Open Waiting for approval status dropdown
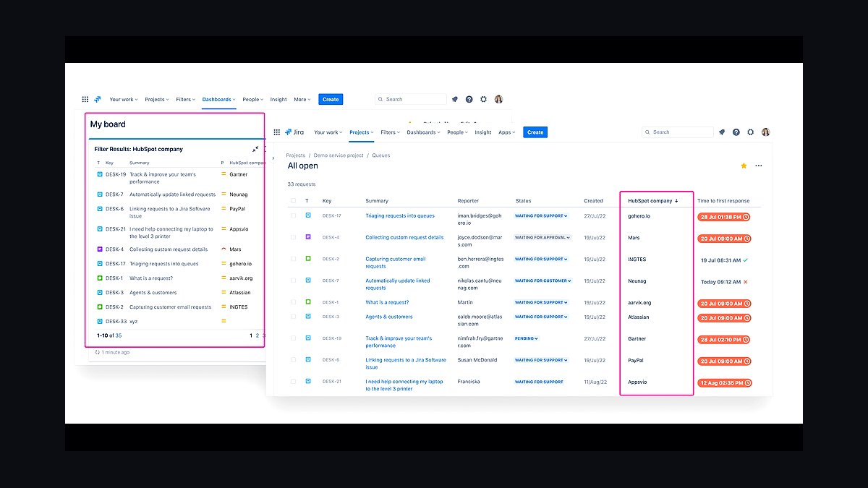 click(x=543, y=237)
